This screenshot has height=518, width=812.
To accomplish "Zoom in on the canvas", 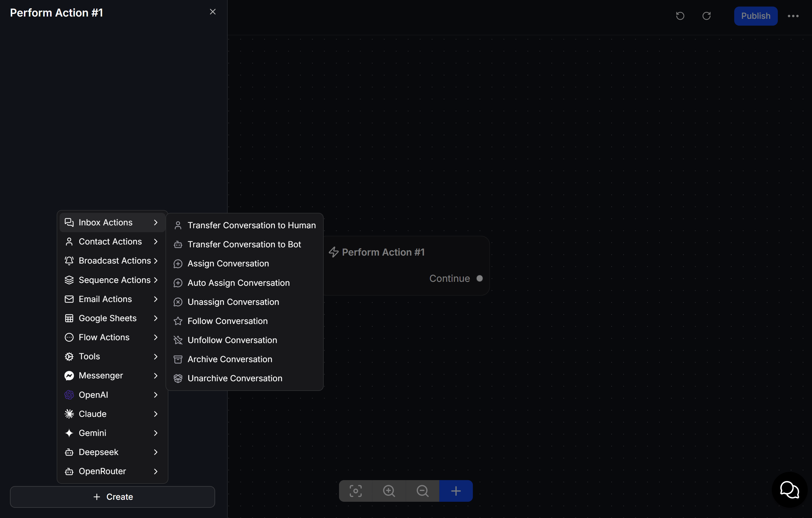I will point(389,491).
